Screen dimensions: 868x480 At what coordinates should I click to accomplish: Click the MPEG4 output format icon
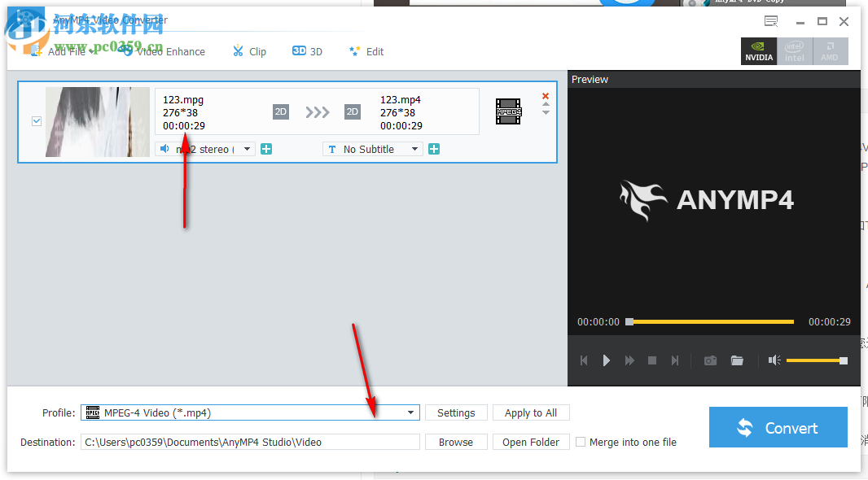click(x=508, y=111)
